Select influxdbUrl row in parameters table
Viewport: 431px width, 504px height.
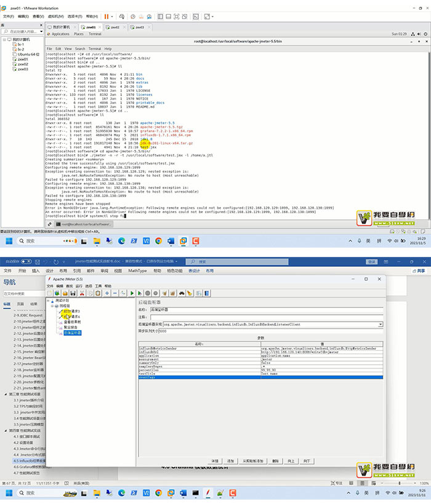pyautogui.click(x=260, y=352)
